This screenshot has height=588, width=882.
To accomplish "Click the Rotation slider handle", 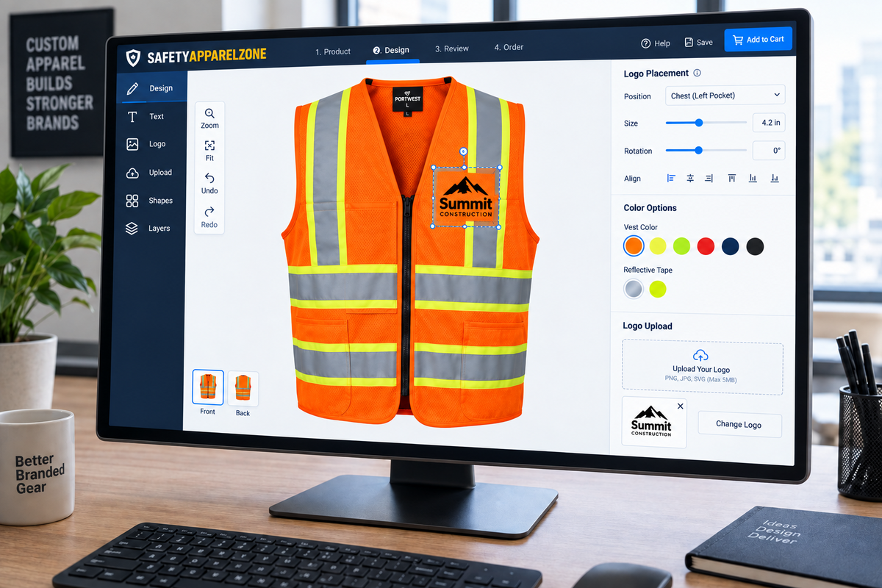I will 698,150.
